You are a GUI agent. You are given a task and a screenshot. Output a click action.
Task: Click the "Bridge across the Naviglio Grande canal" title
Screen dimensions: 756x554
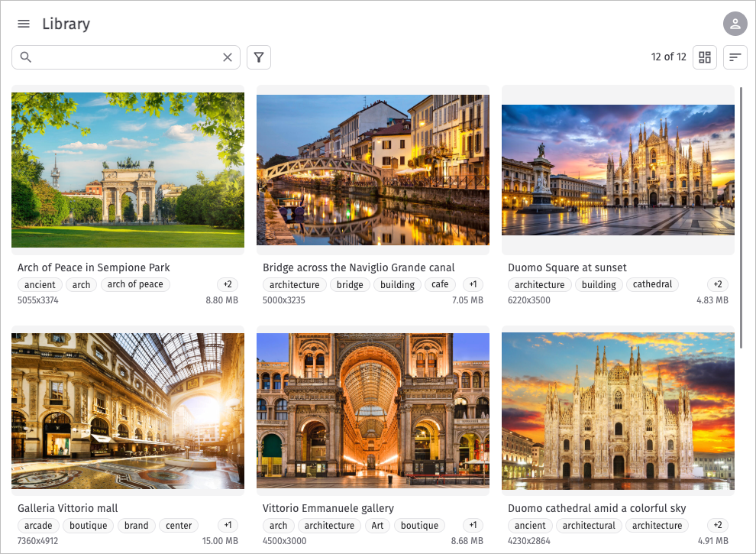click(358, 267)
